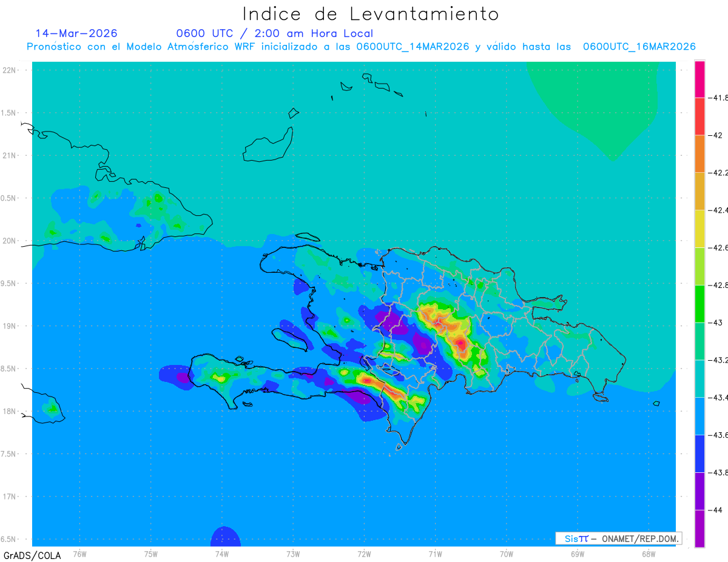Click the '75W' longitude label
This screenshot has width=728, height=562.
(x=151, y=554)
